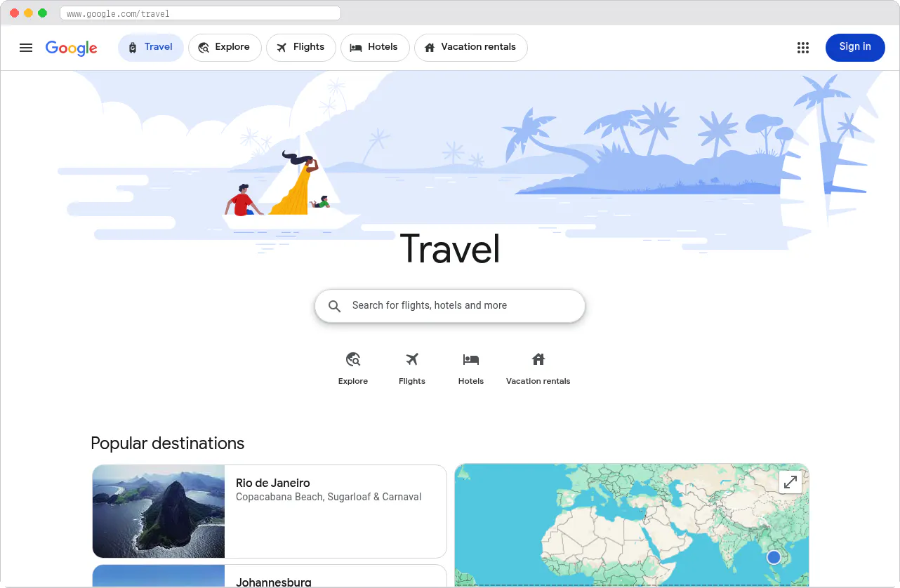The image size is (900, 588).
Task: Select the Travel tab in top navigation
Action: tap(151, 48)
